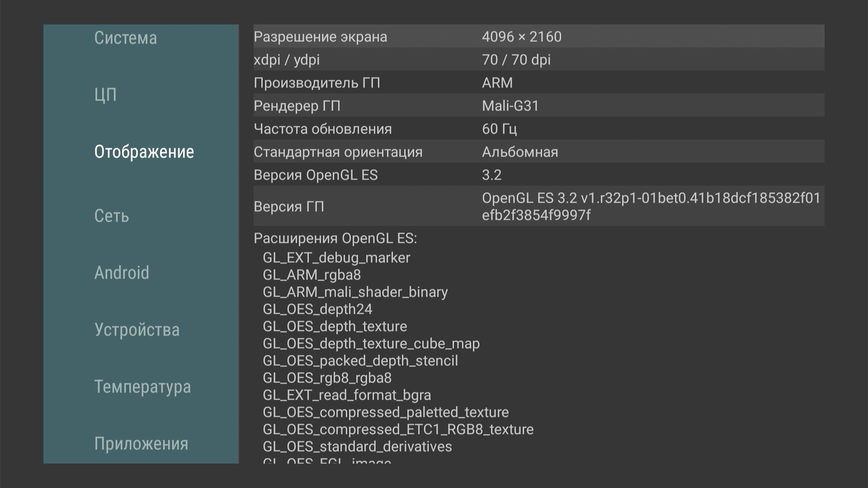868x488 pixels.
Task: Click the Расширения OpenGL ES heading
Action: point(335,238)
